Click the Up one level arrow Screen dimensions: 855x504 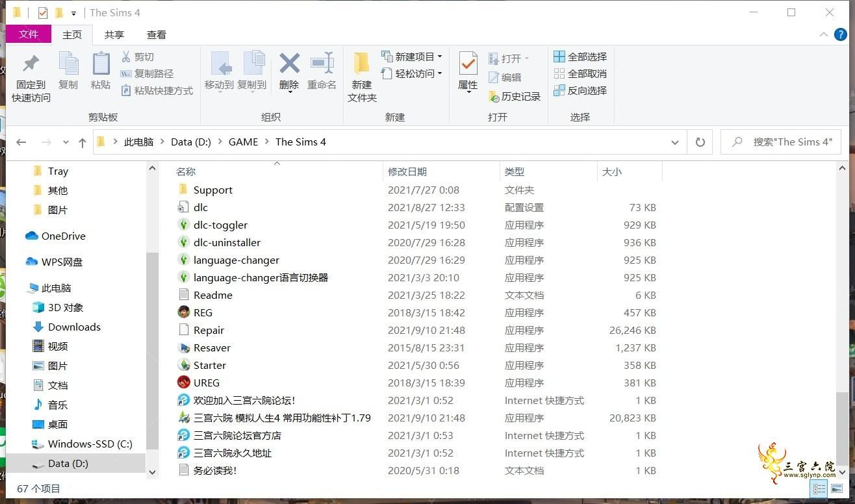click(82, 142)
